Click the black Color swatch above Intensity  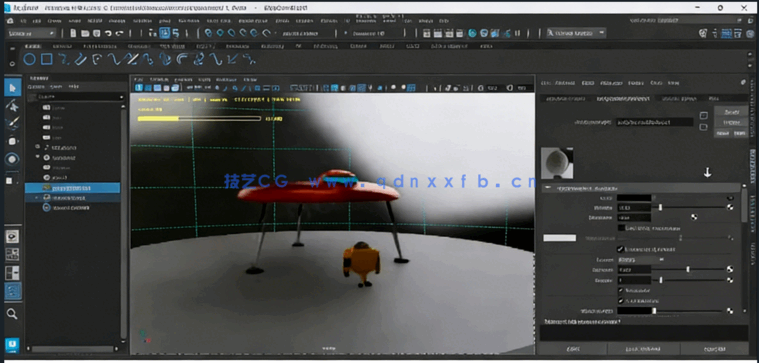(x=634, y=197)
